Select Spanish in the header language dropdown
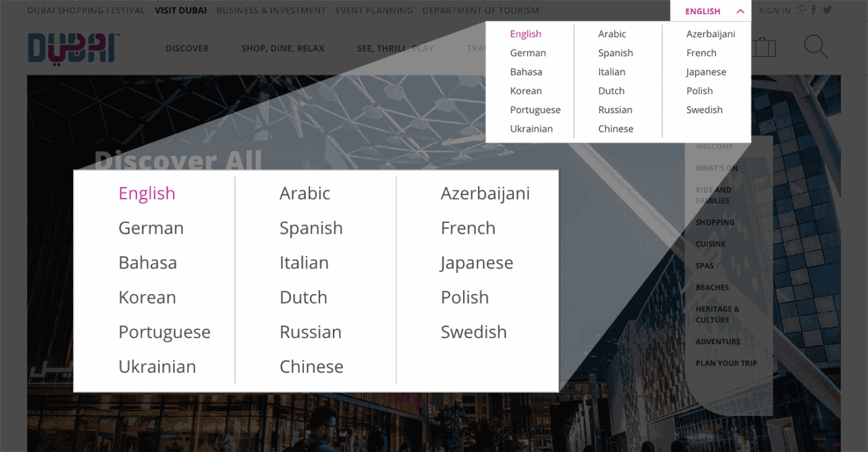 click(x=616, y=53)
